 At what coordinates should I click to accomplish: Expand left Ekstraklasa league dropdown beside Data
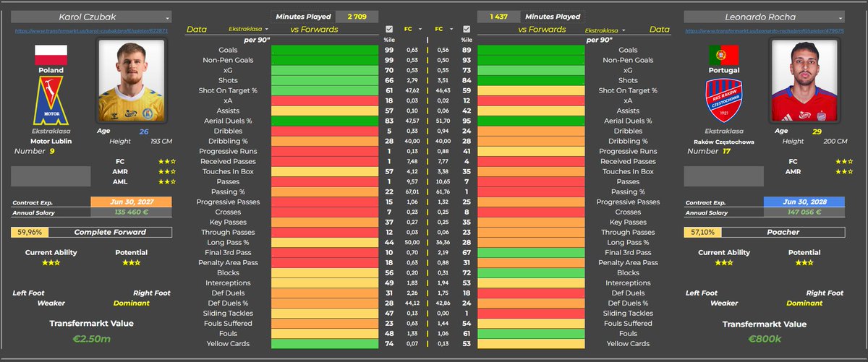coord(247,30)
